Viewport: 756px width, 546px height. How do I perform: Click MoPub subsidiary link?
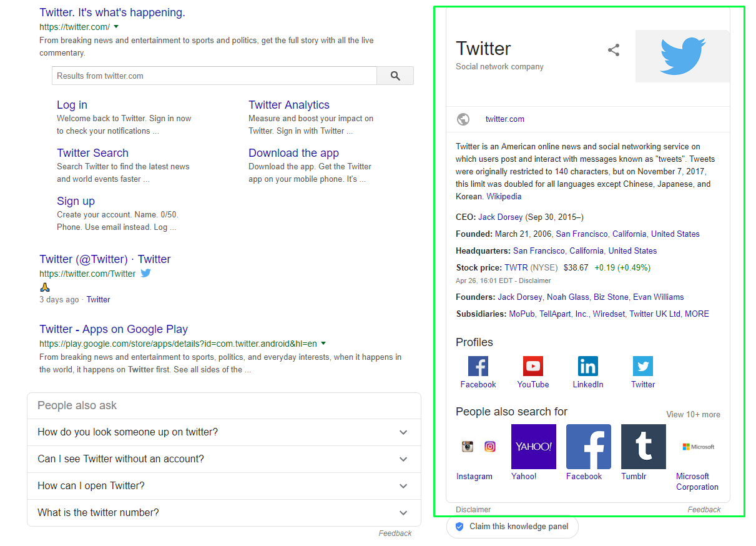[522, 314]
